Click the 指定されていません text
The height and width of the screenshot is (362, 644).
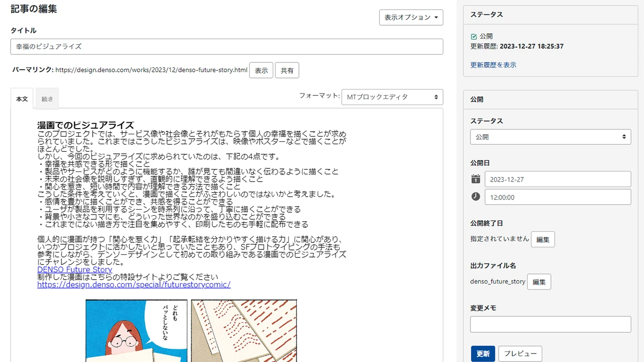[500, 238]
